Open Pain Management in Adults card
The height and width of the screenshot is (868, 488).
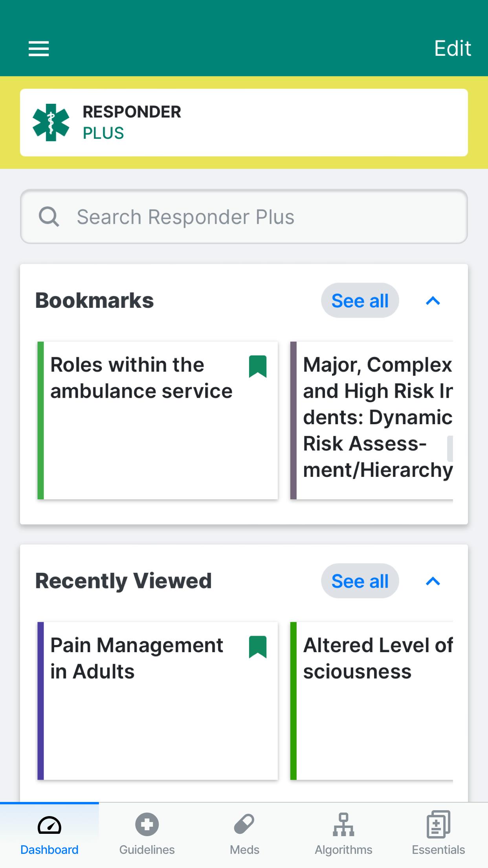pyautogui.click(x=158, y=701)
